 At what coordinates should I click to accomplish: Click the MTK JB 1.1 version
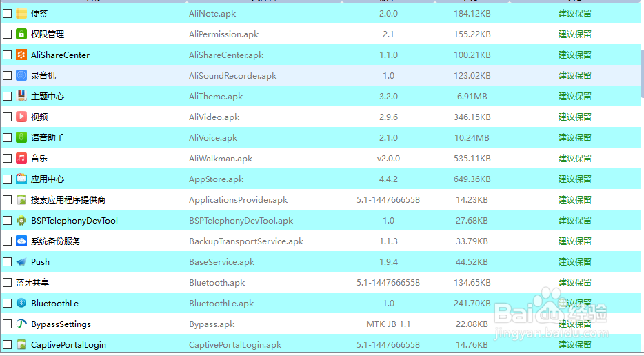click(x=388, y=324)
